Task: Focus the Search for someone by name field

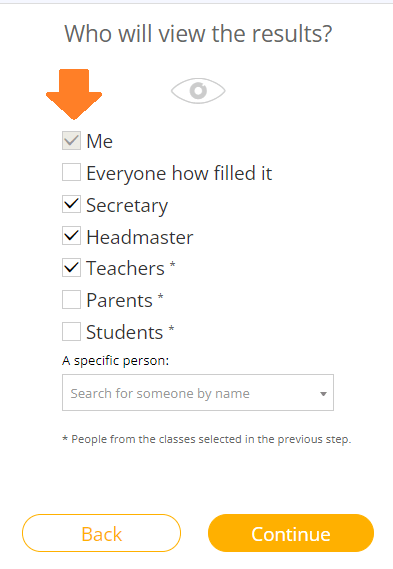Action: point(198,393)
